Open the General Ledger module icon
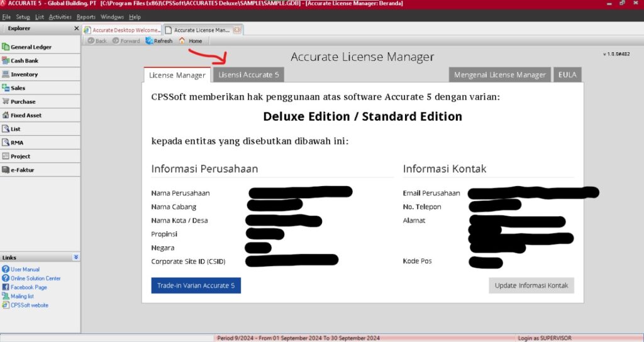644x342 pixels. pos(5,47)
